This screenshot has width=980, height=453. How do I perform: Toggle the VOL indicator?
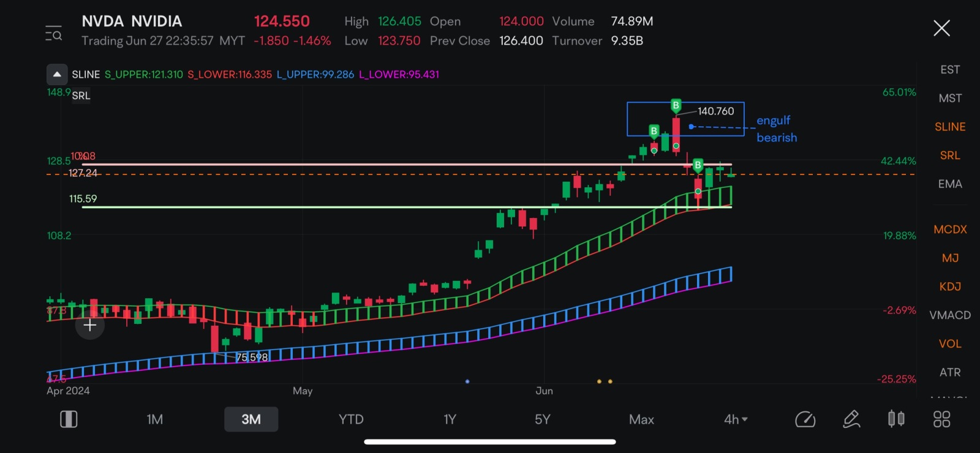950,344
